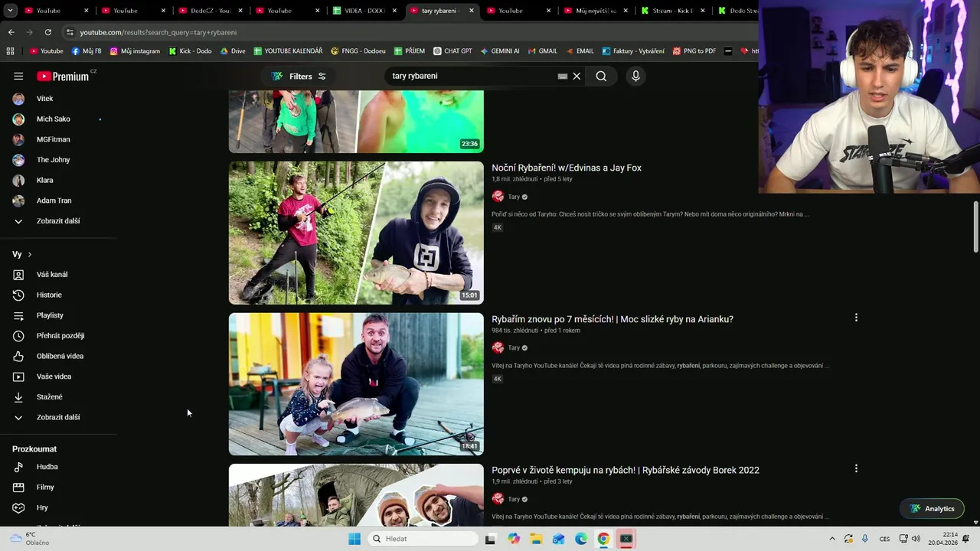Play the 18:41 thumbnail with girl and fish
Image resolution: width=980 pixels, height=551 pixels.
[356, 384]
